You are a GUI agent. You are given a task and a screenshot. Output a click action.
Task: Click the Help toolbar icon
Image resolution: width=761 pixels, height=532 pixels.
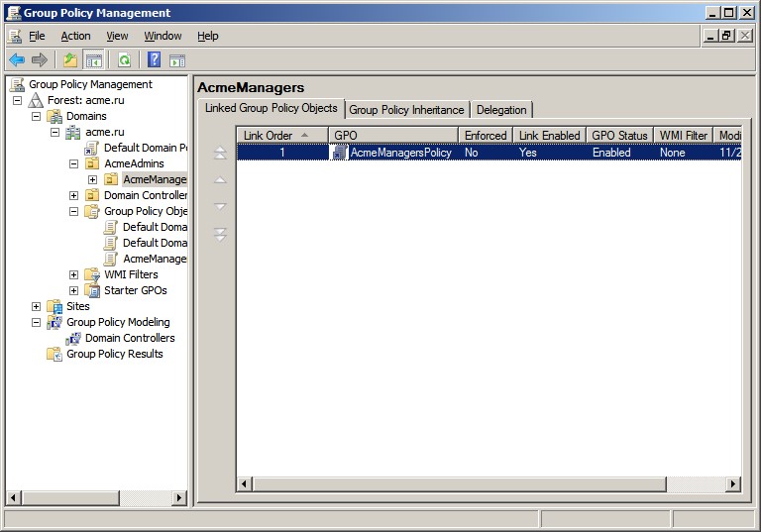pyautogui.click(x=155, y=59)
